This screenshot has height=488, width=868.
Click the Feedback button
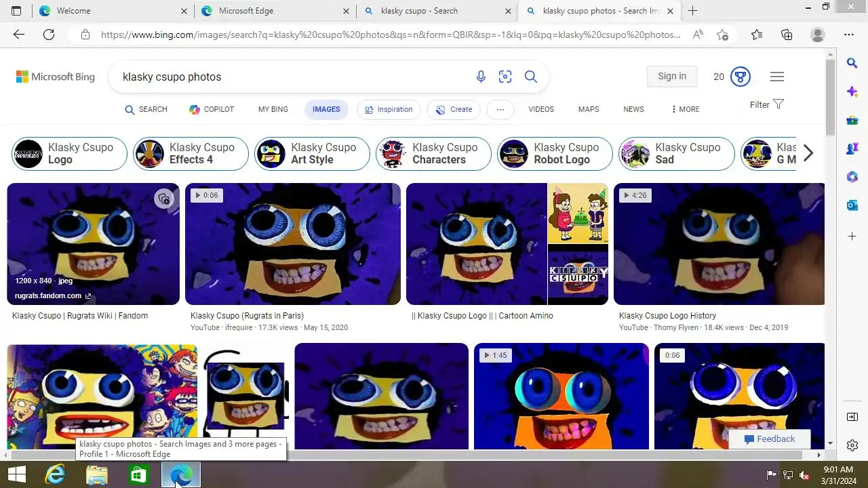(x=770, y=439)
